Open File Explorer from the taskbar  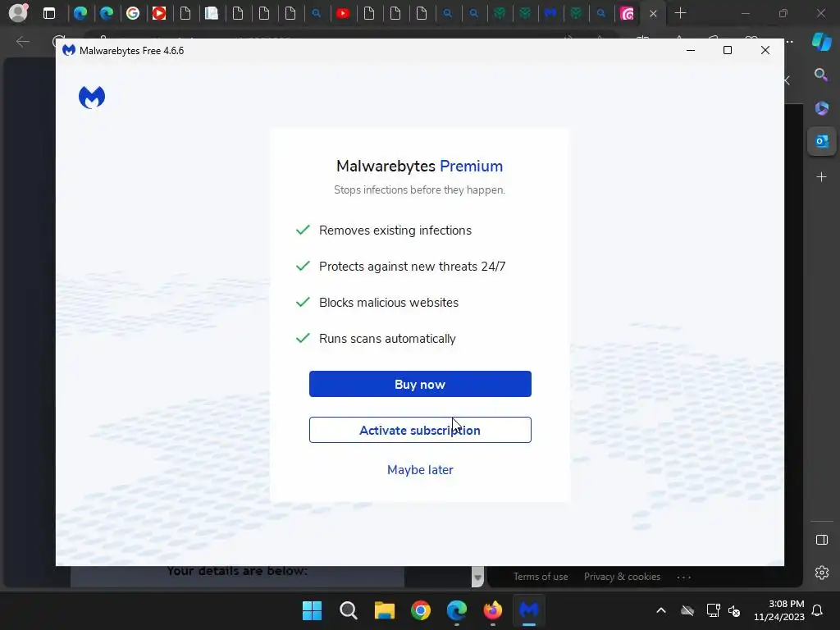[384, 610]
